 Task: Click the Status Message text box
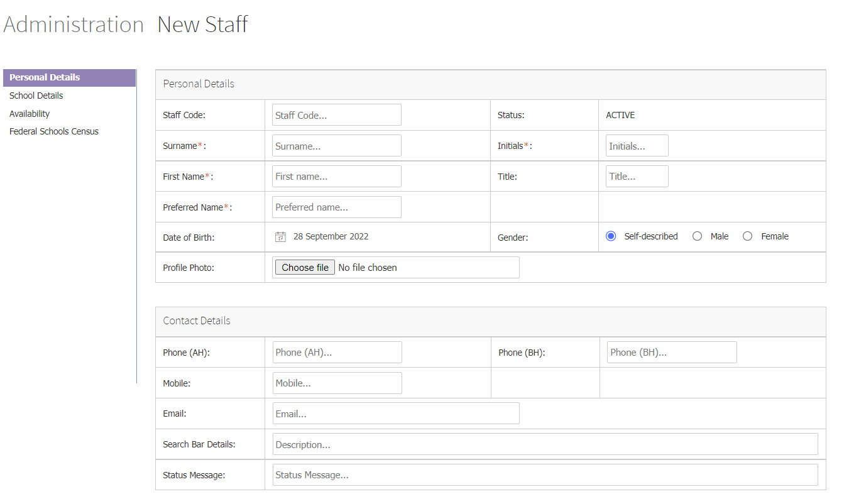[545, 474]
